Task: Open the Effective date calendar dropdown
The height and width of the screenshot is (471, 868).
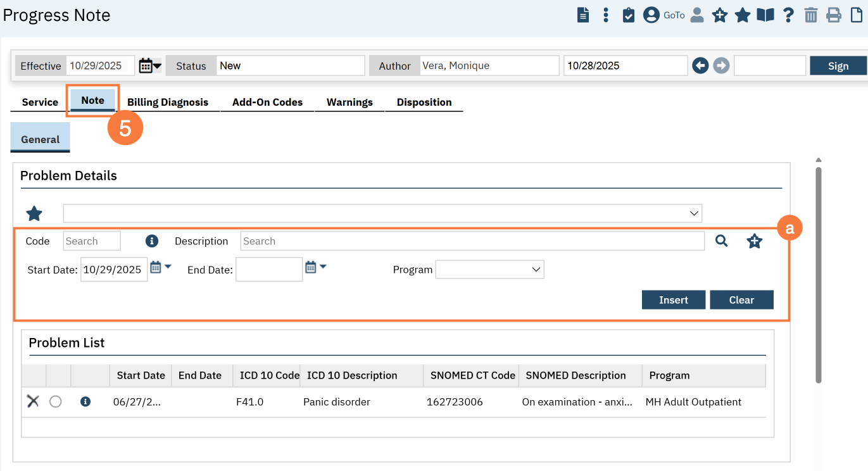Action: click(x=150, y=66)
